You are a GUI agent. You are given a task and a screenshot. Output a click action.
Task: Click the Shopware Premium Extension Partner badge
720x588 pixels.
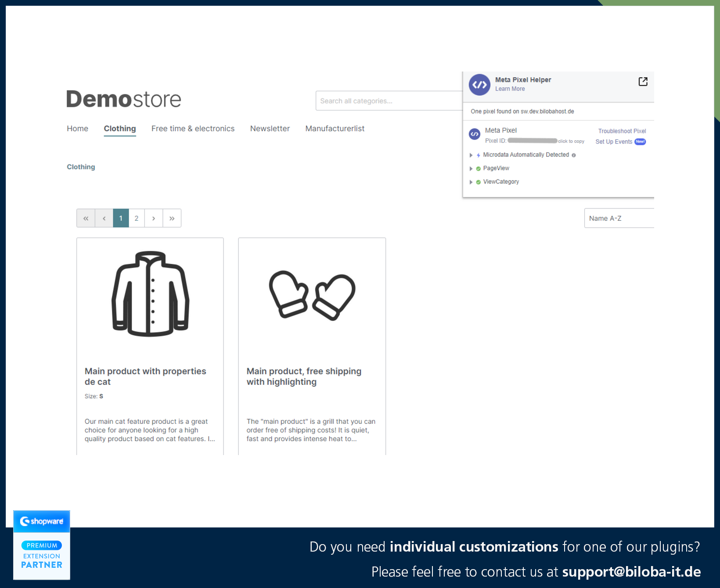[x=42, y=545]
